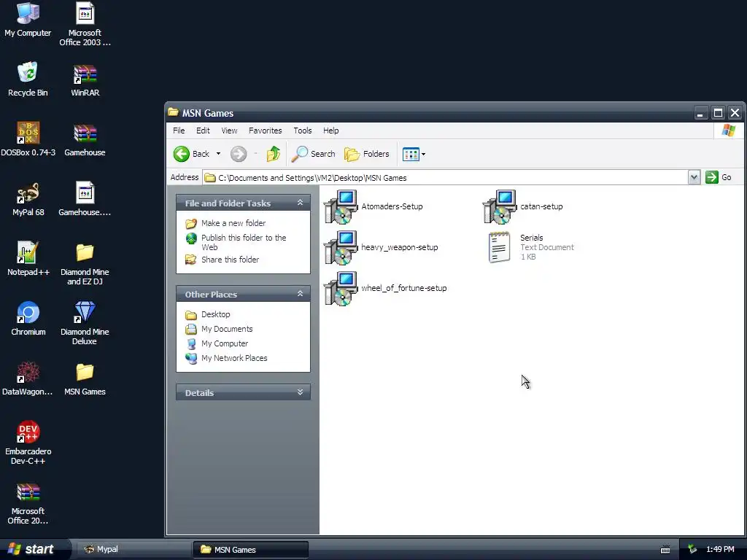Go up one folder level

point(274,154)
